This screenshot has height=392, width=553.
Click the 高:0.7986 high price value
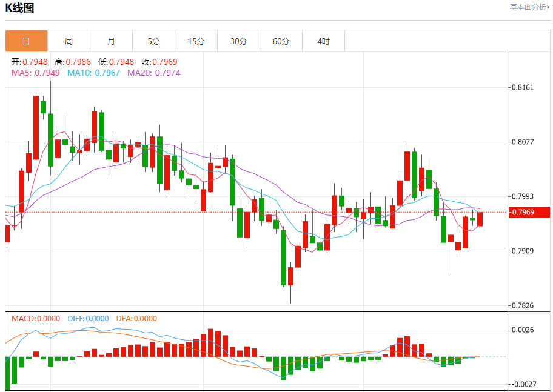pos(73,62)
